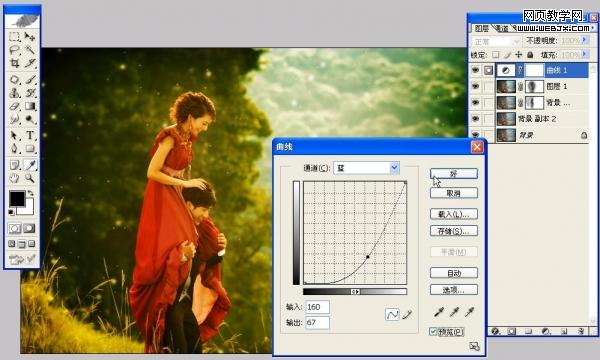Select the Type (T) tool
600x360 pixels.
coord(29,135)
